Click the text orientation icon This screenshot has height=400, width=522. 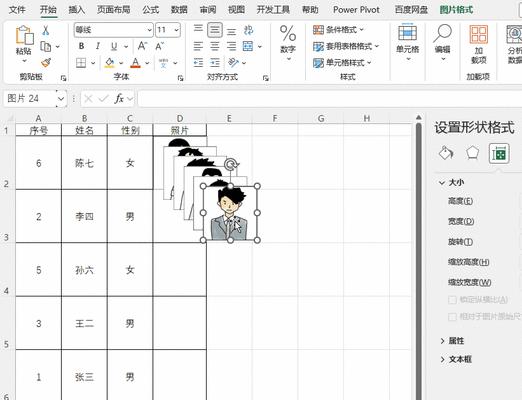click(233, 62)
